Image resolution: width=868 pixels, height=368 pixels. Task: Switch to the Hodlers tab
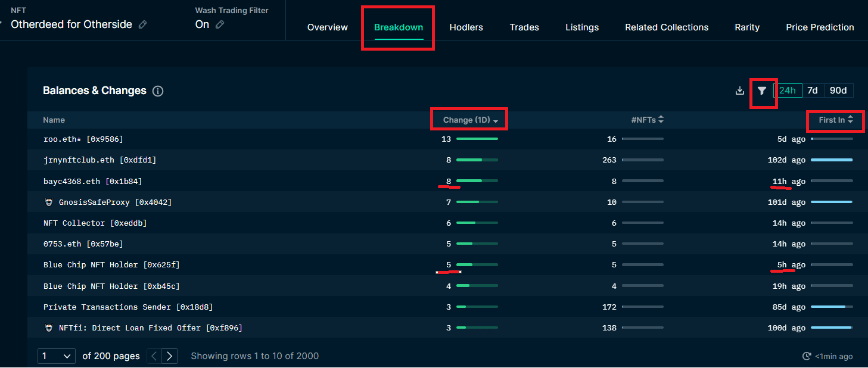click(x=466, y=27)
